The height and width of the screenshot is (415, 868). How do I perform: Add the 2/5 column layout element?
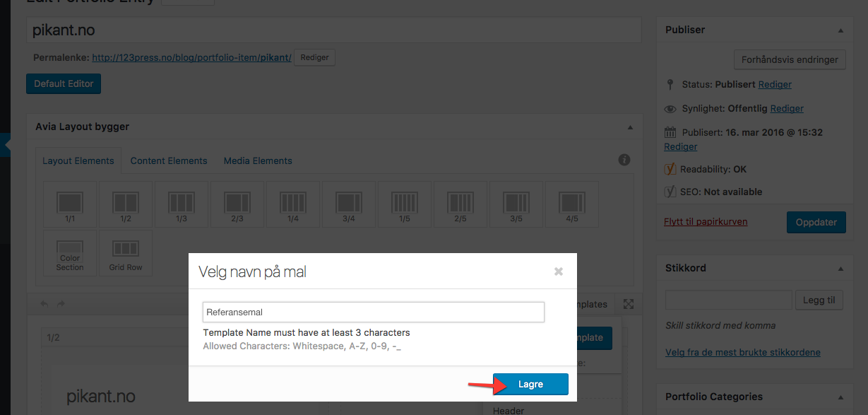point(460,204)
